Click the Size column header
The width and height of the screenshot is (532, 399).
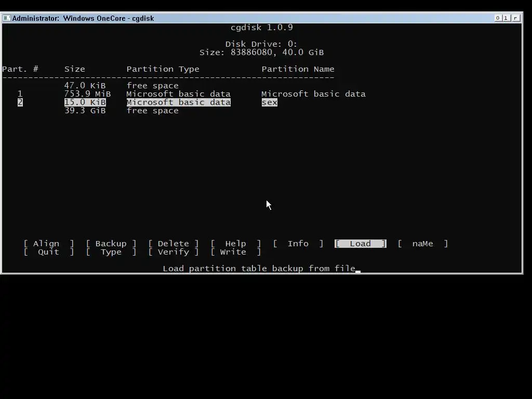pos(75,69)
